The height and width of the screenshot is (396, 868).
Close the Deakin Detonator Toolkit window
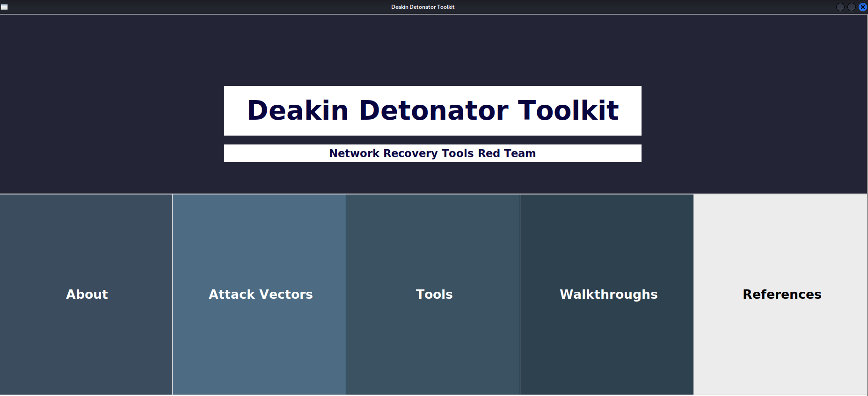click(x=863, y=7)
